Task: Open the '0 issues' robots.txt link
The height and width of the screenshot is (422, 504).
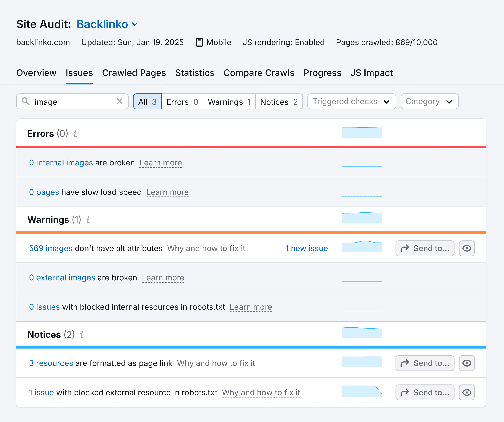Action: pyautogui.click(x=44, y=307)
